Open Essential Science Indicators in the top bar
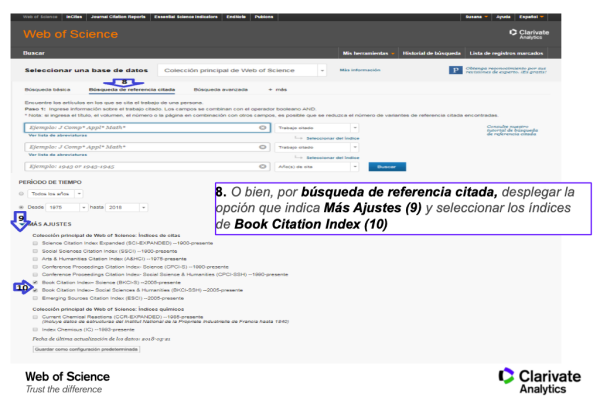Screen dimensions: 600x401 (x=186, y=17)
